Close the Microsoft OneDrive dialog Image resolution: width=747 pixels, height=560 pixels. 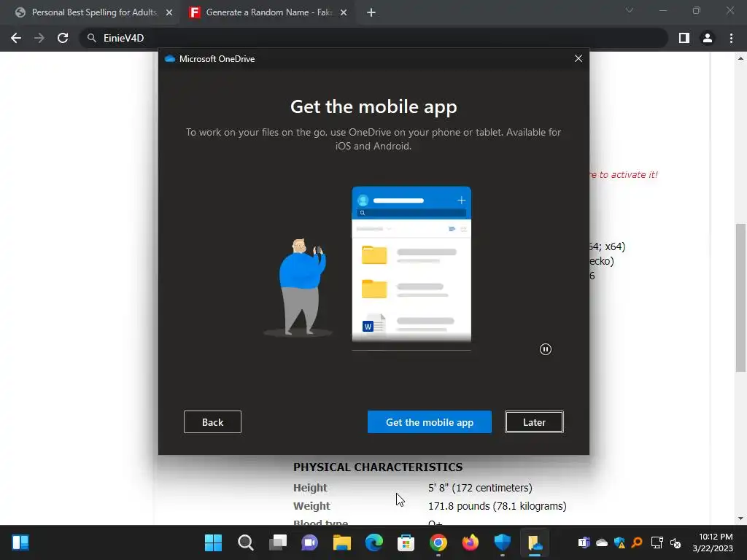[x=578, y=58]
